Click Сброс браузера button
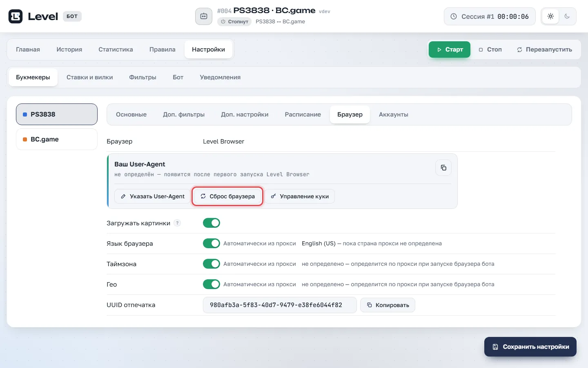 pos(227,196)
